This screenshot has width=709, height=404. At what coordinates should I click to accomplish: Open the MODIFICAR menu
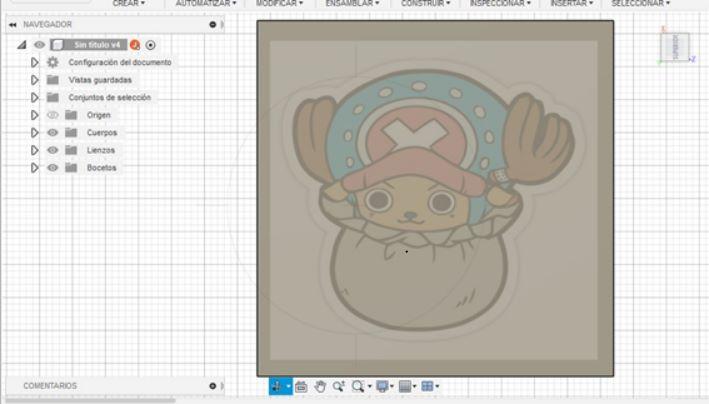click(279, 3)
